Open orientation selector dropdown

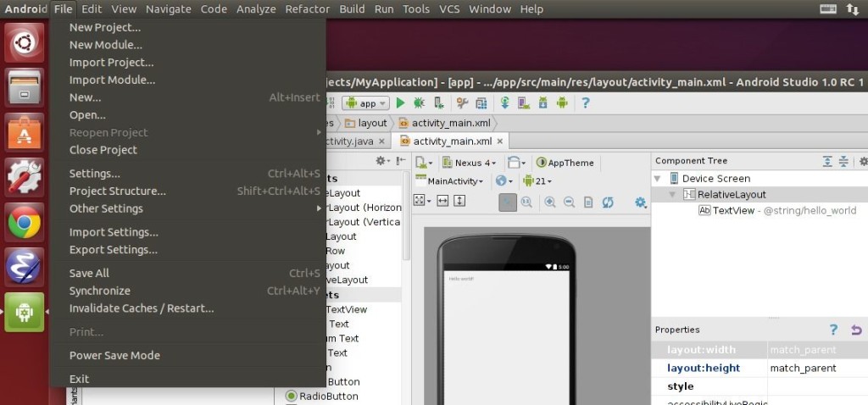516,163
